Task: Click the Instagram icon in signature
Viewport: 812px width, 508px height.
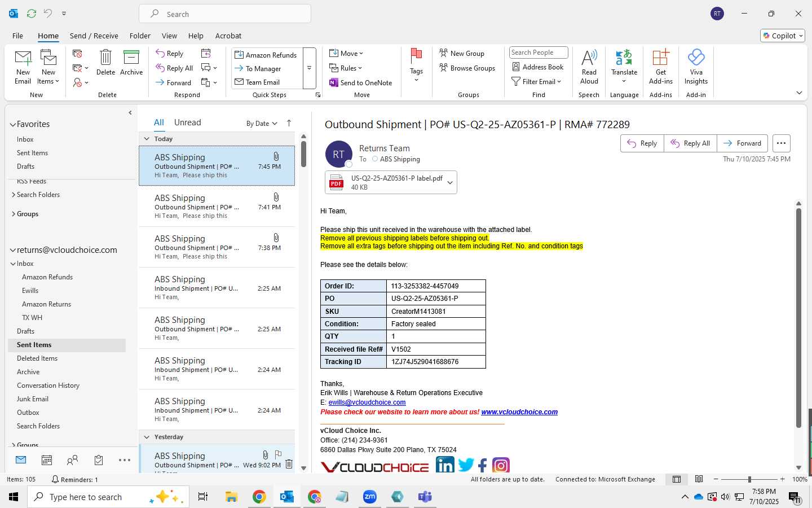Action: coord(501,465)
